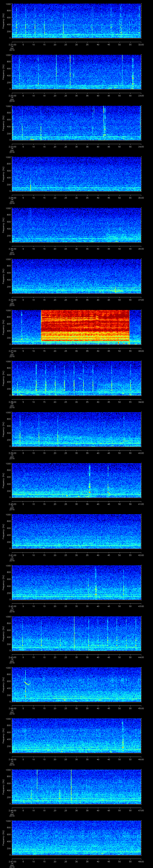
Task: Click the 39:00 end time label
Action: (x=141, y=402)
